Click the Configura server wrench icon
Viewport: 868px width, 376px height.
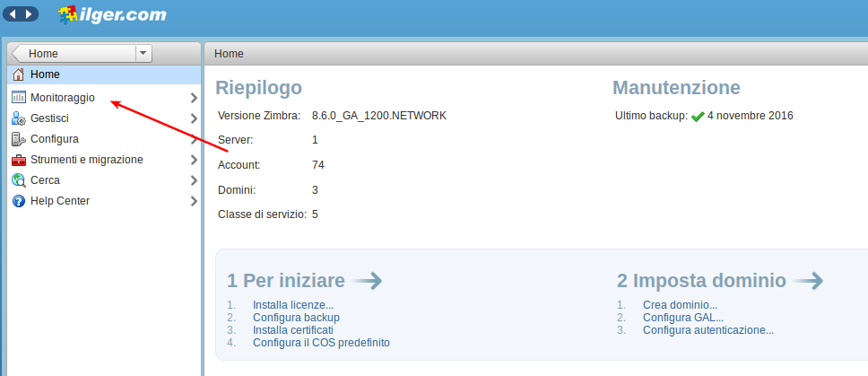(18, 139)
